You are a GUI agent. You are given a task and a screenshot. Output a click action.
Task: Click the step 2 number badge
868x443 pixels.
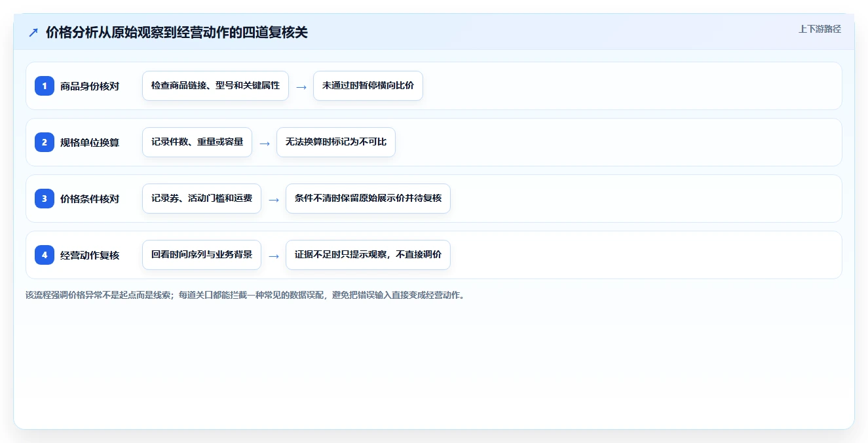(45, 142)
